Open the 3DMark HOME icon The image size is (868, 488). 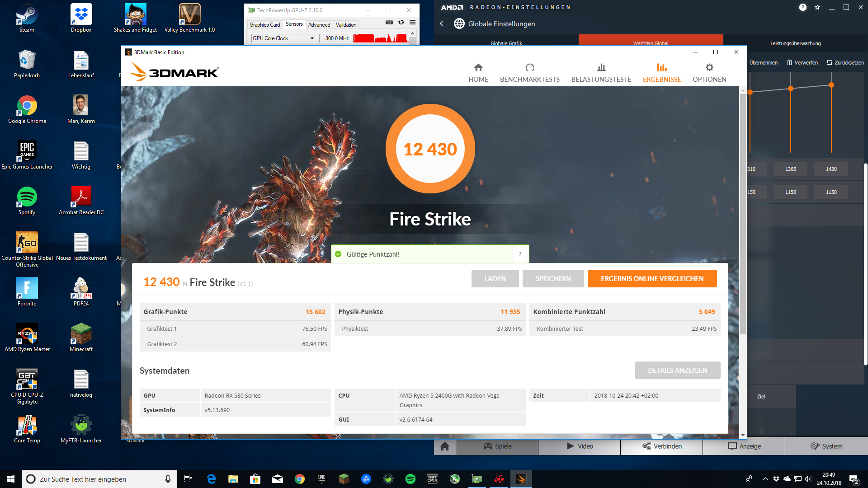(478, 68)
